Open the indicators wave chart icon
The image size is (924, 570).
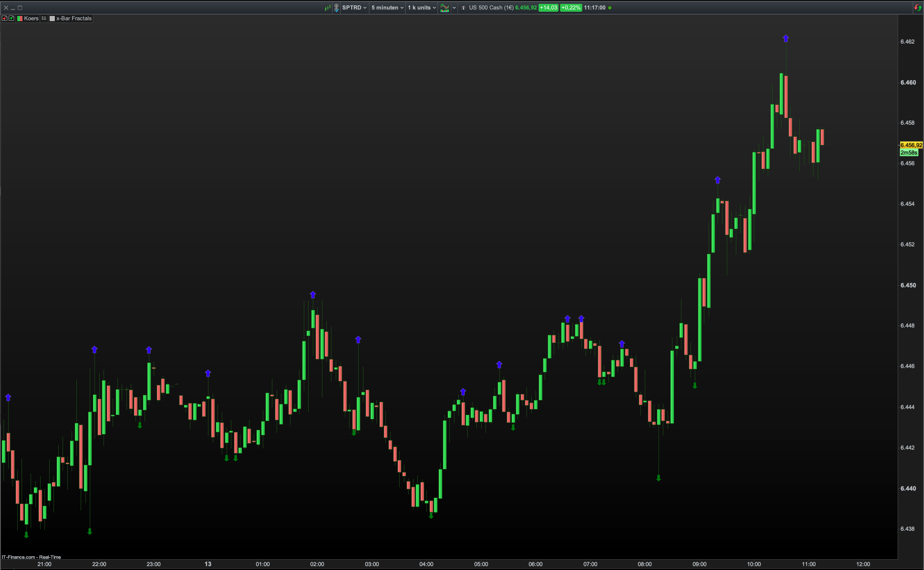(445, 8)
